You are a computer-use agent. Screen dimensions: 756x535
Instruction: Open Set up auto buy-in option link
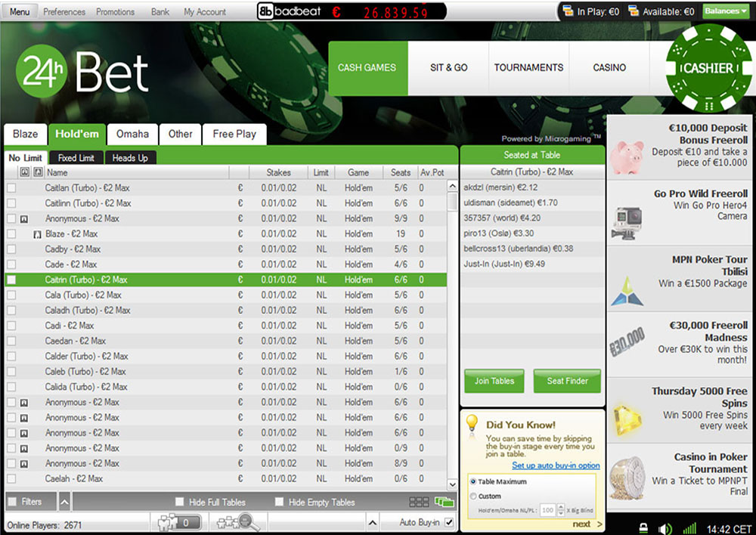pos(556,465)
